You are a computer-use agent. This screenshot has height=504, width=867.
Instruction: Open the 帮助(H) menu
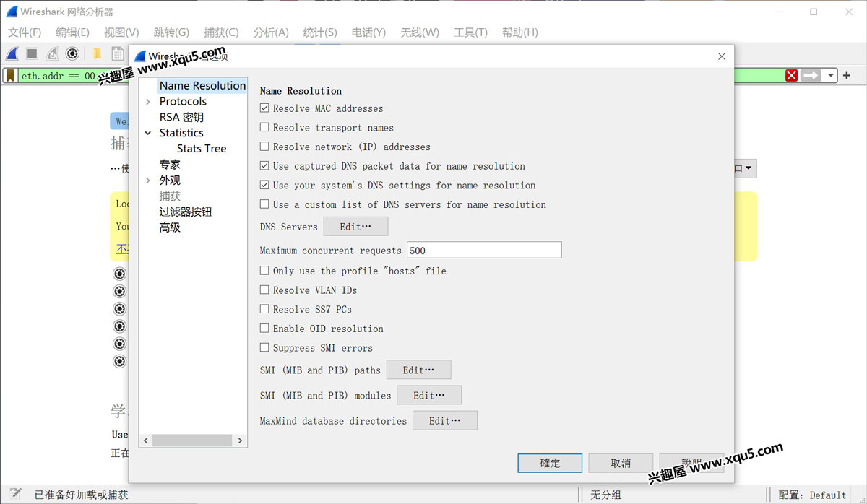coord(519,32)
